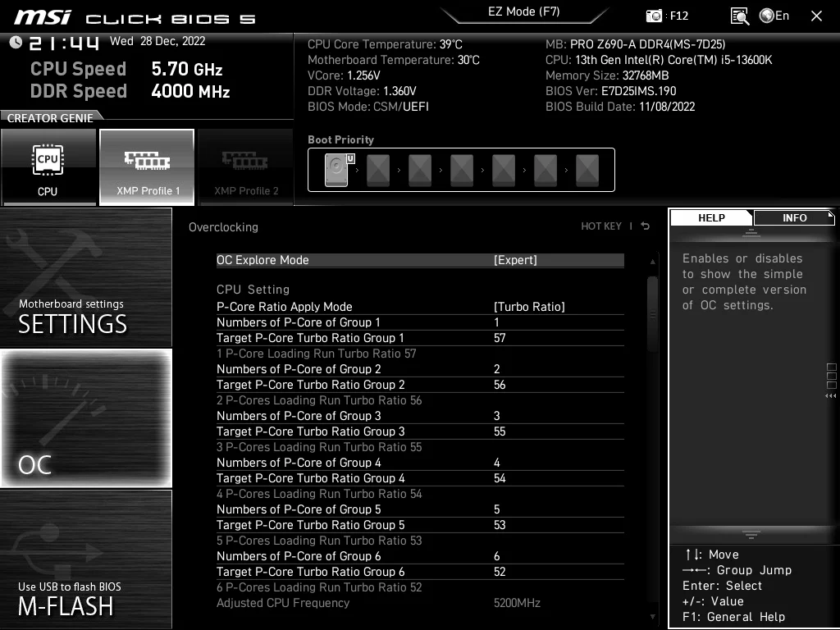Open the HOT KEY menu
Viewport: 840px width, 630px height.
point(601,226)
